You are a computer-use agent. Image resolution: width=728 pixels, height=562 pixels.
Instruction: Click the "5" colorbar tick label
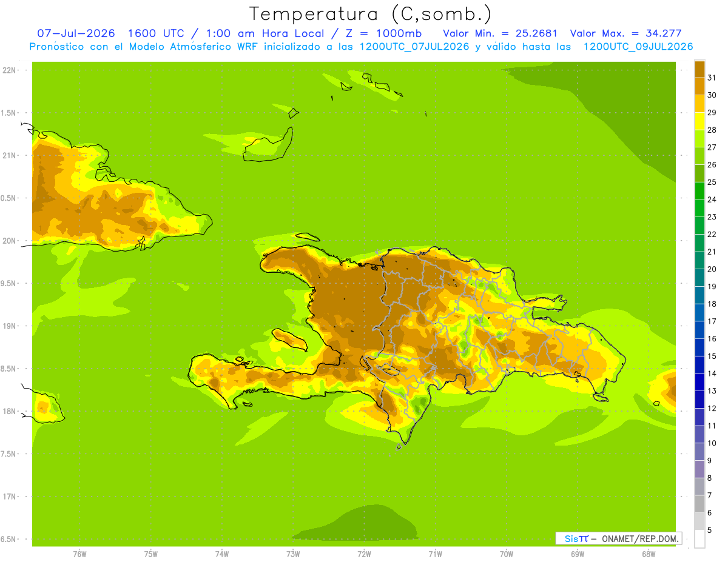[x=709, y=530]
